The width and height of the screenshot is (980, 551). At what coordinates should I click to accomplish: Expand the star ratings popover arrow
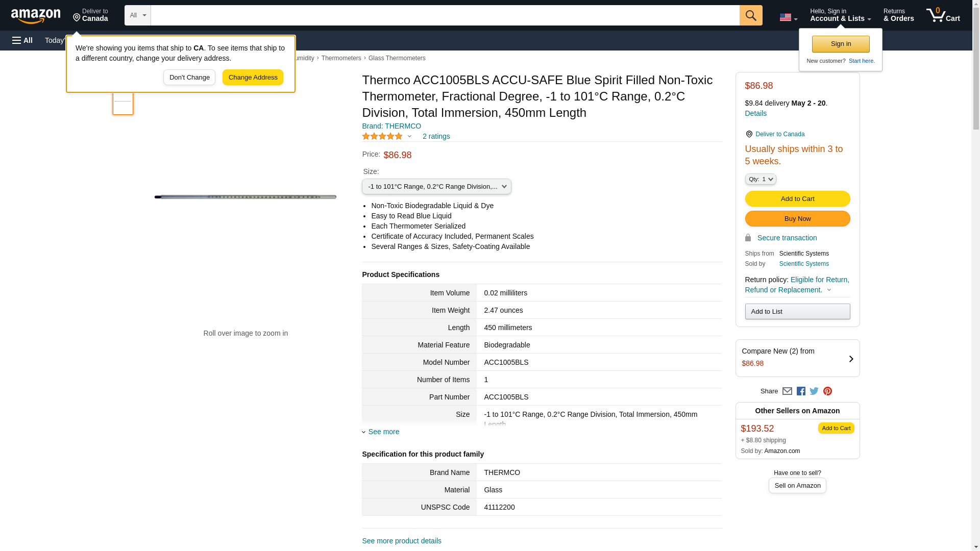click(409, 136)
